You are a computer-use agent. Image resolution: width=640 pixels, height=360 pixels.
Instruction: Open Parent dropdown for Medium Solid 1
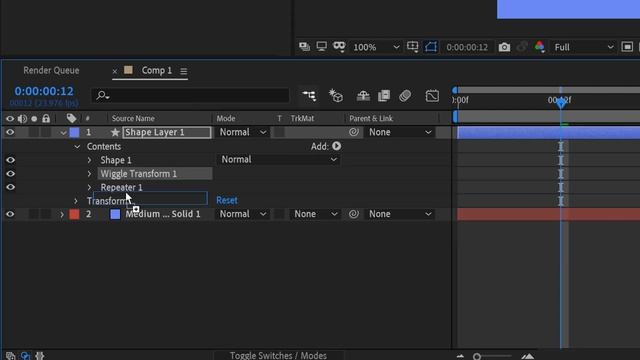coord(400,214)
